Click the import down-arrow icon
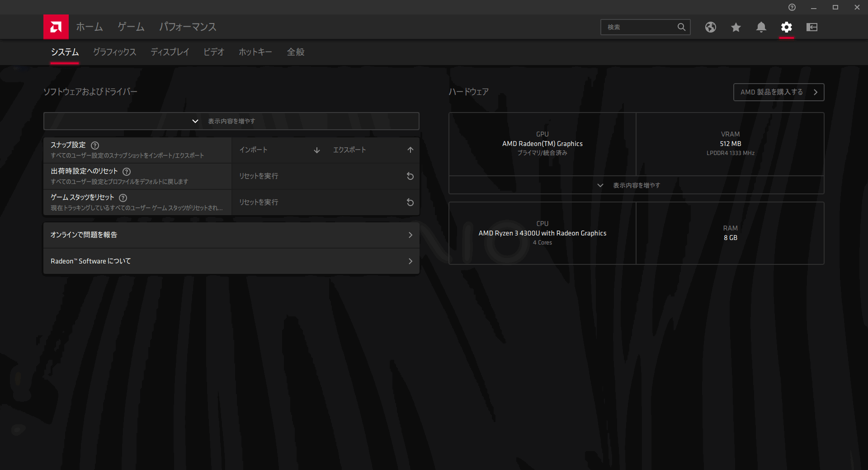Image resolution: width=868 pixels, height=470 pixels. tap(317, 150)
